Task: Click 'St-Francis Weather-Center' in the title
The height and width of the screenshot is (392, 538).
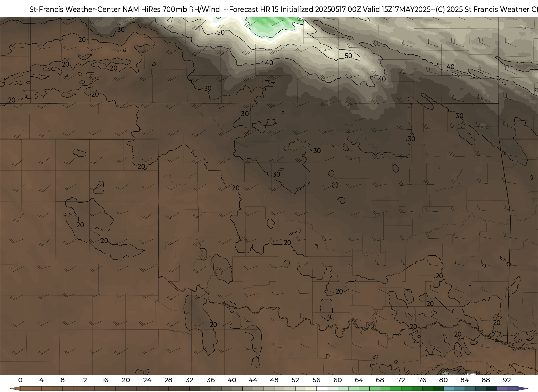Action: [x=75, y=10]
